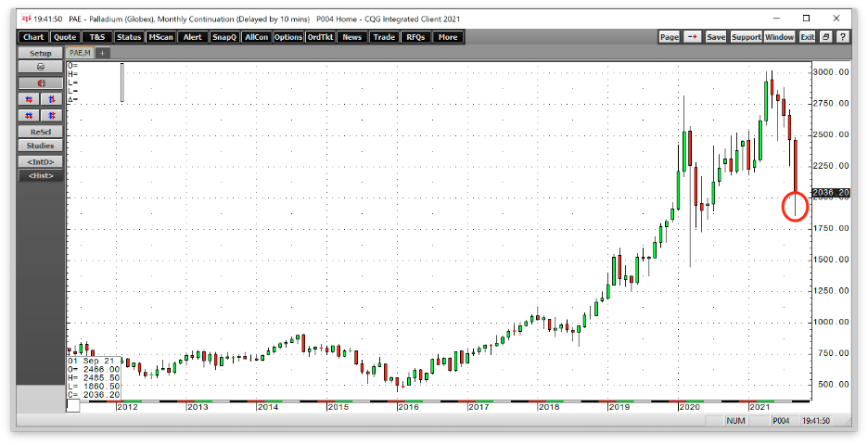868x445 pixels.
Task: Click the white square at chart bottom-left
Action: tap(73, 406)
